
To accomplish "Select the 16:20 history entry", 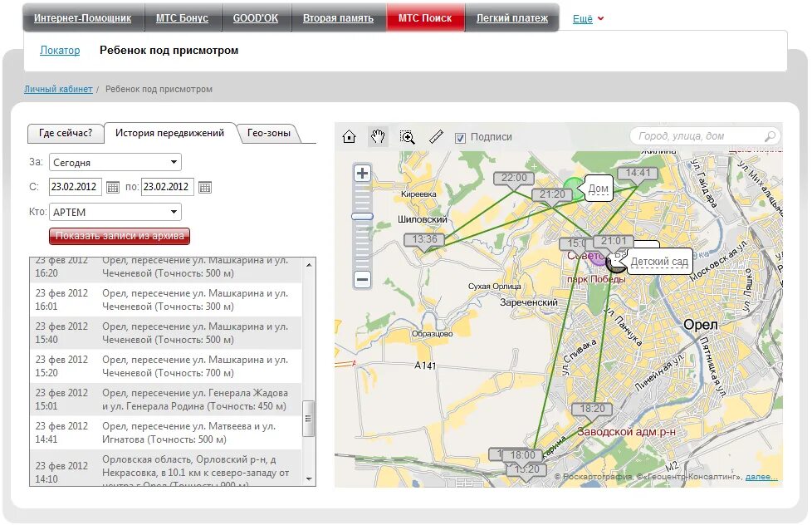I will pos(166,270).
